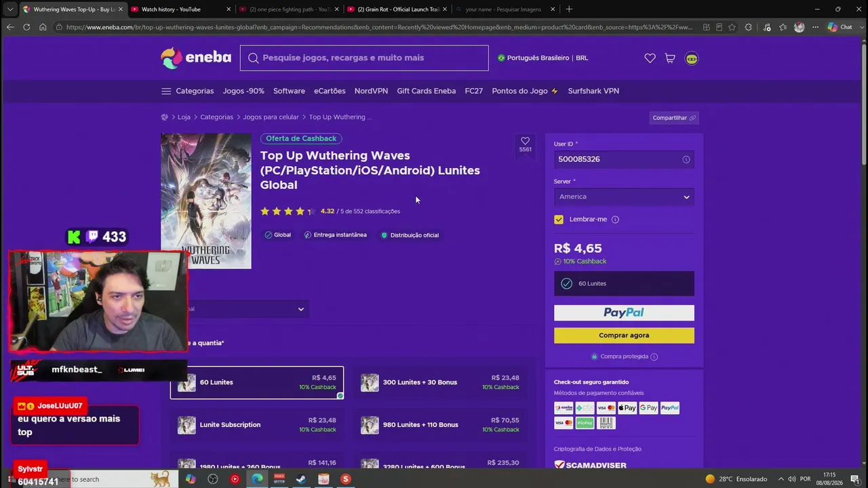Viewport: 868px width, 488px height.
Task: Open the Gift Cards Eneba menu
Action: [x=427, y=91]
